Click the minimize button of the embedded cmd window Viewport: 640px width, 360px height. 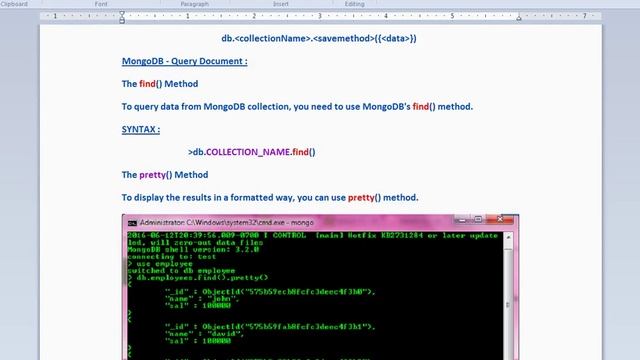462,220
